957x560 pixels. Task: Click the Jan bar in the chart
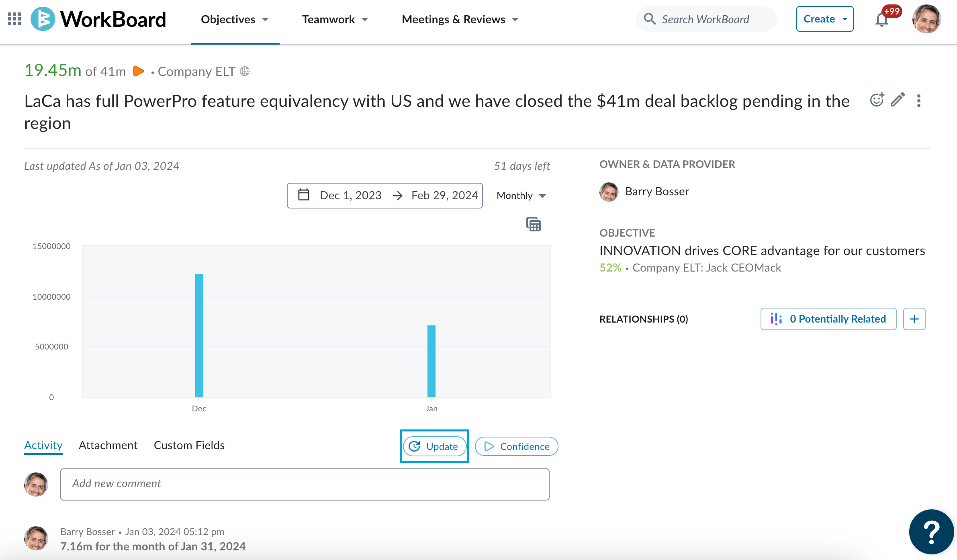(x=431, y=361)
